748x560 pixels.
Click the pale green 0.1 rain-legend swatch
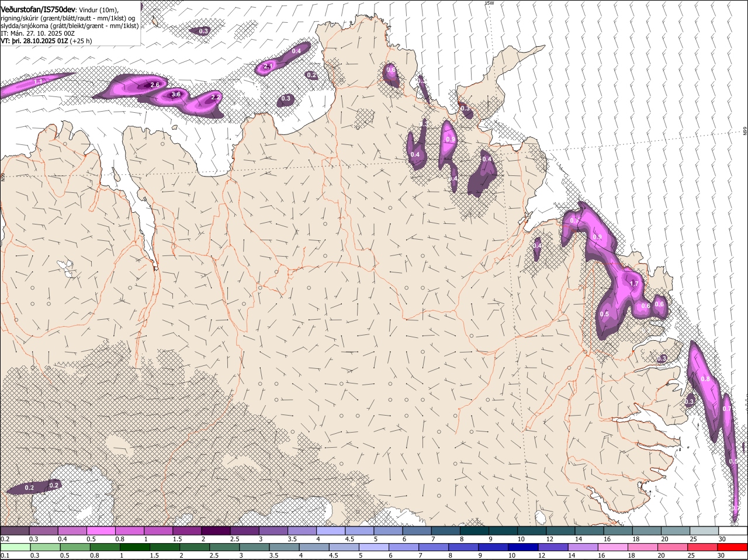click(x=15, y=547)
